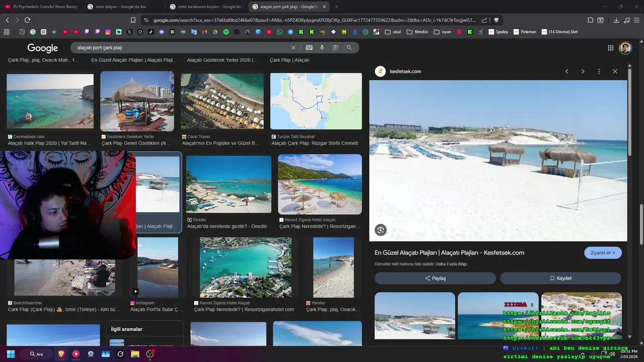Screen dimensions: 644x362
Task: Go back to the previous page
Action: pyautogui.click(x=7, y=20)
